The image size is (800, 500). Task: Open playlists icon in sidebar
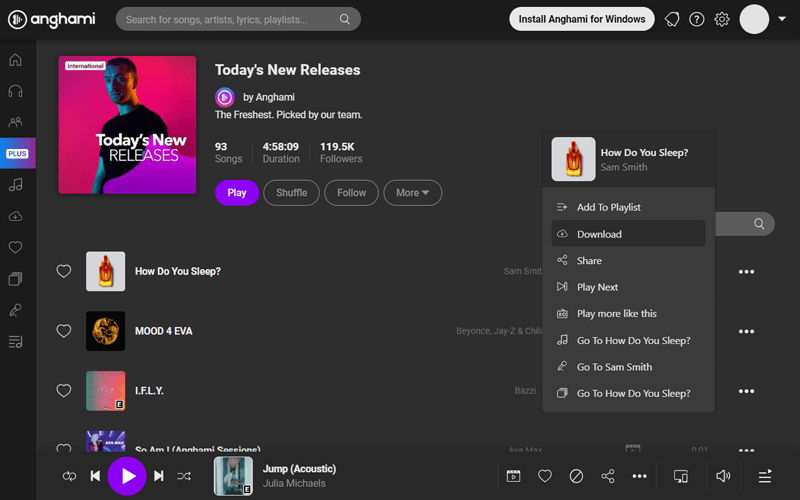(15, 342)
